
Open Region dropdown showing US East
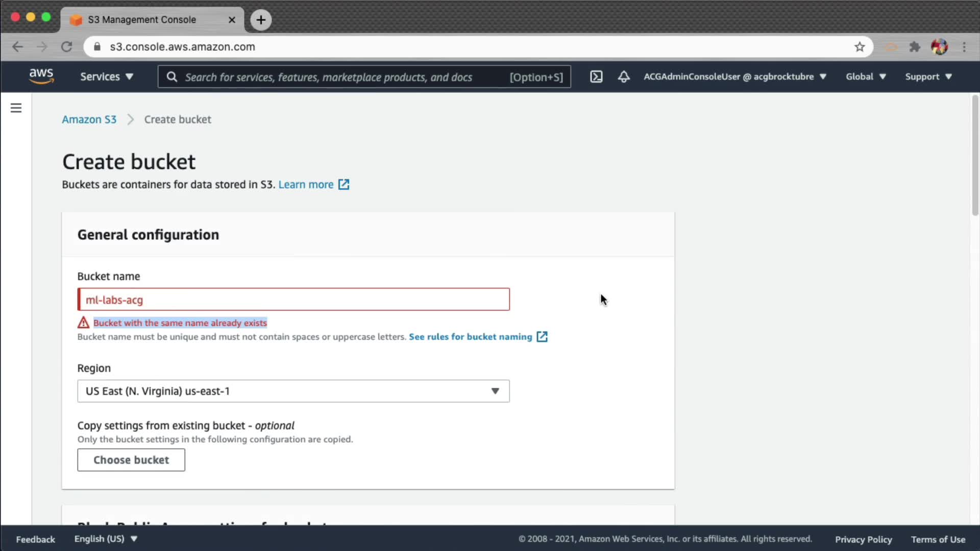[293, 391]
